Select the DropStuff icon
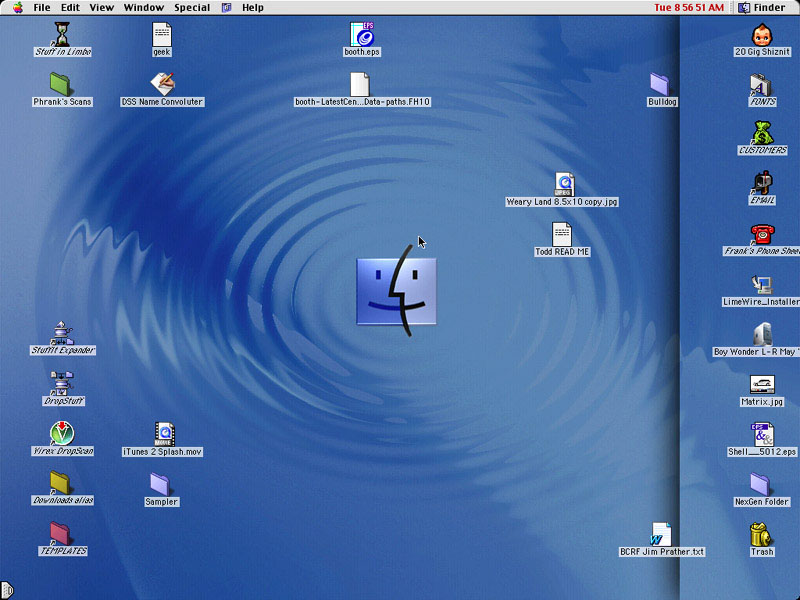 tap(62, 383)
